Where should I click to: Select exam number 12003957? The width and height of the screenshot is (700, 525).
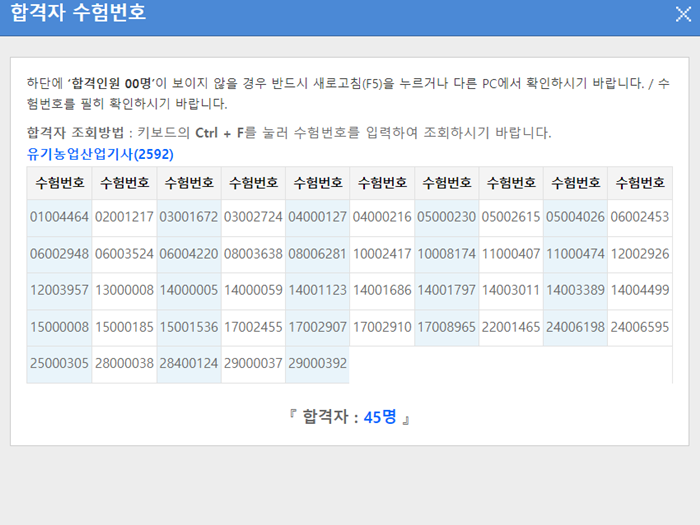tap(59, 290)
